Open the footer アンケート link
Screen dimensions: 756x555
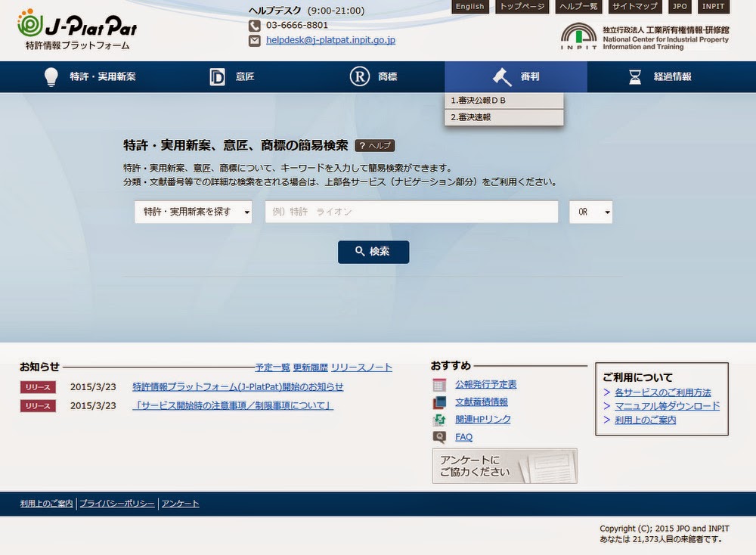pos(181,504)
